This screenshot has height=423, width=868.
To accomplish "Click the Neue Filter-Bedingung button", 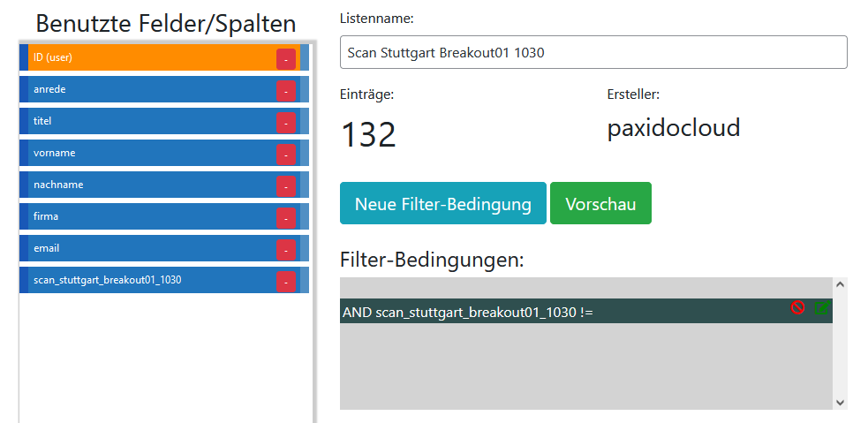I will coord(442,204).
